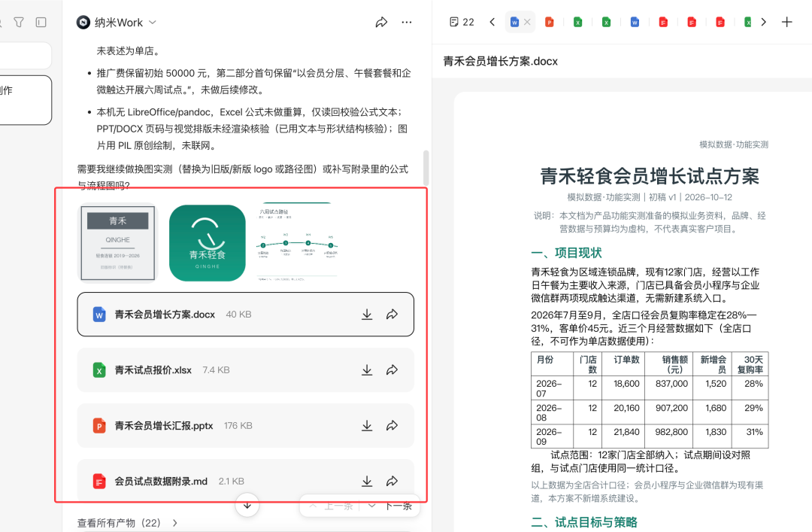Click the filter funnel icon

tap(19, 23)
